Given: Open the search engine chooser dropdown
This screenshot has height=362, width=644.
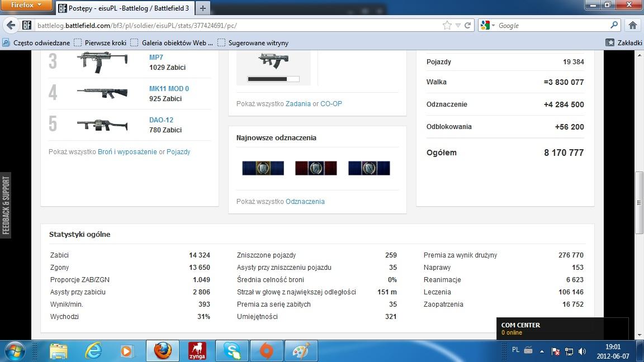Looking at the screenshot, I should coord(487,26).
